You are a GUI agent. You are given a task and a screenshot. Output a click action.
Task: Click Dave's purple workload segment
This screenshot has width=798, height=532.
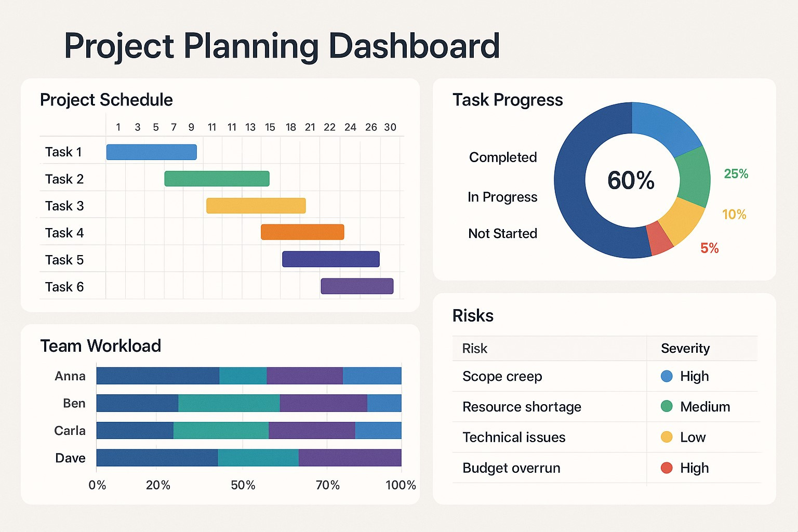tap(350, 458)
